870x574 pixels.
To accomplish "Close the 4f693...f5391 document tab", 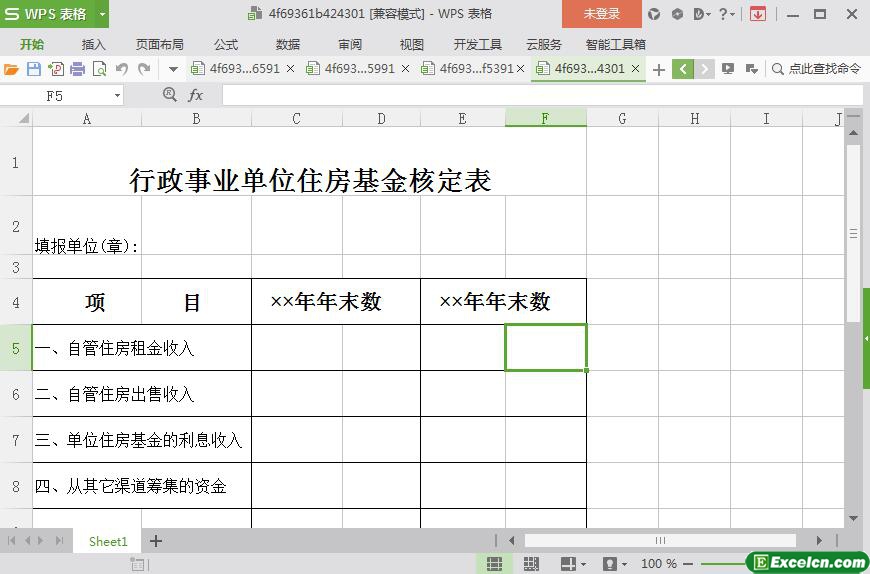I will [x=520, y=69].
